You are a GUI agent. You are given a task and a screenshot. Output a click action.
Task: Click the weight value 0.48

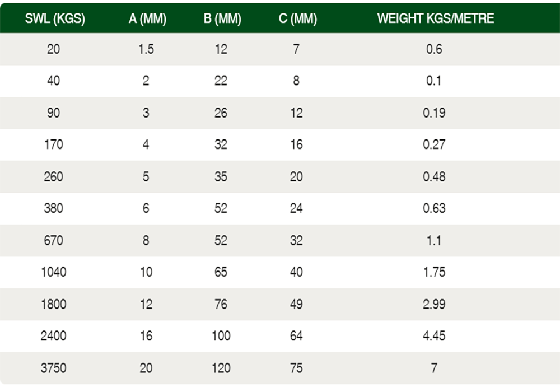pos(434,176)
